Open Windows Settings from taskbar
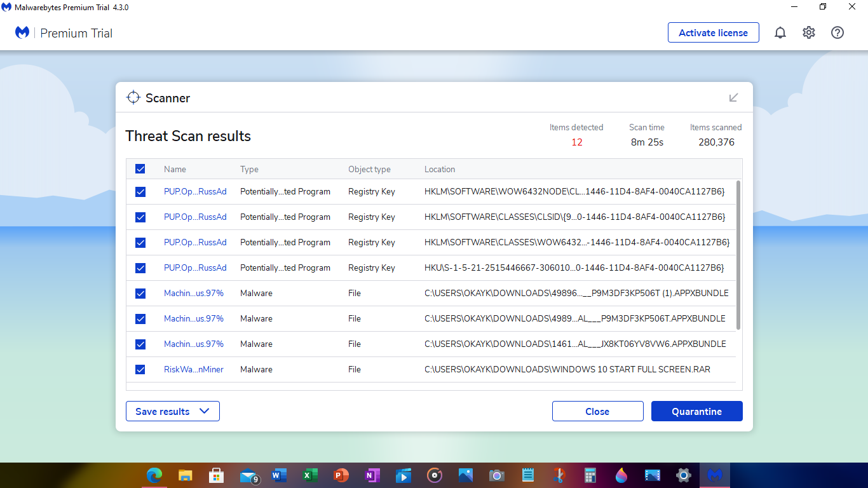The image size is (868, 488). [684, 475]
